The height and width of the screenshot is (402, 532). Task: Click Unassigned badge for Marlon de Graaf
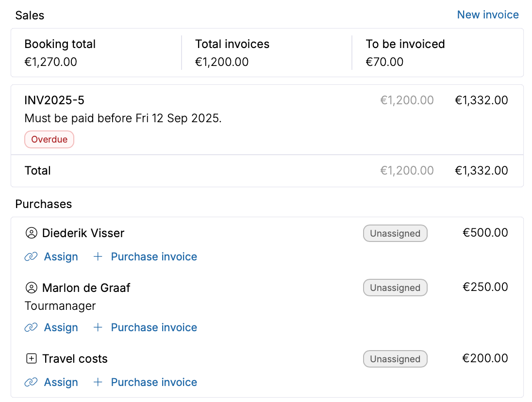click(x=395, y=288)
